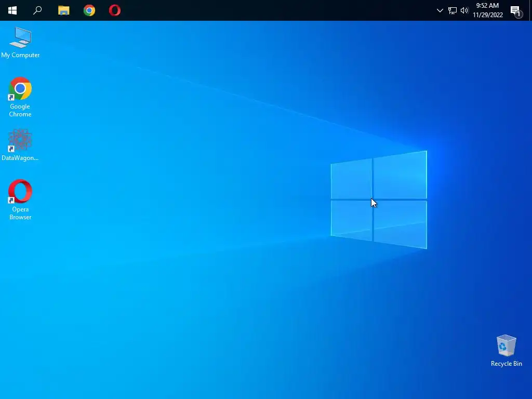This screenshot has width=532, height=399.
Task: Select the Opera Browser desktop shortcut
Action: pyautogui.click(x=20, y=200)
